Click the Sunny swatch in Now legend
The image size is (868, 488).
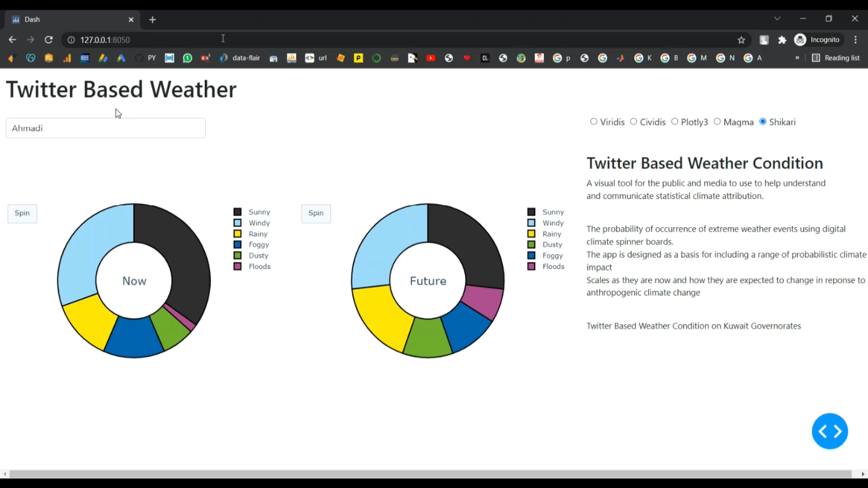(237, 212)
